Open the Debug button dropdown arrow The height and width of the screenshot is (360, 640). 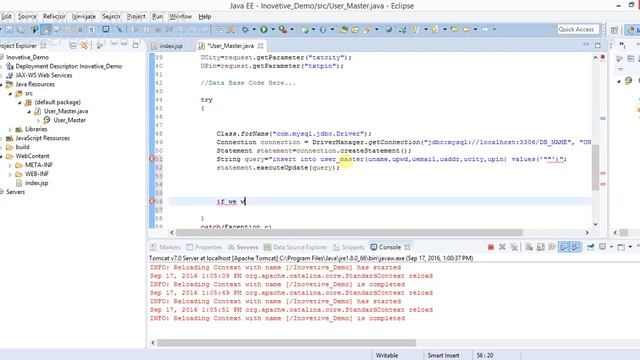click(254, 29)
